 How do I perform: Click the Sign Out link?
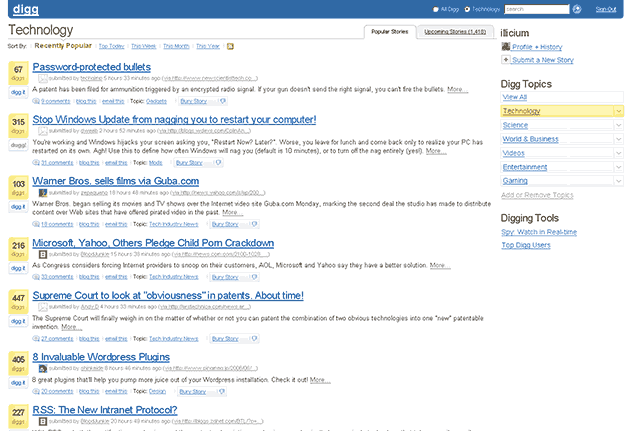606,9
